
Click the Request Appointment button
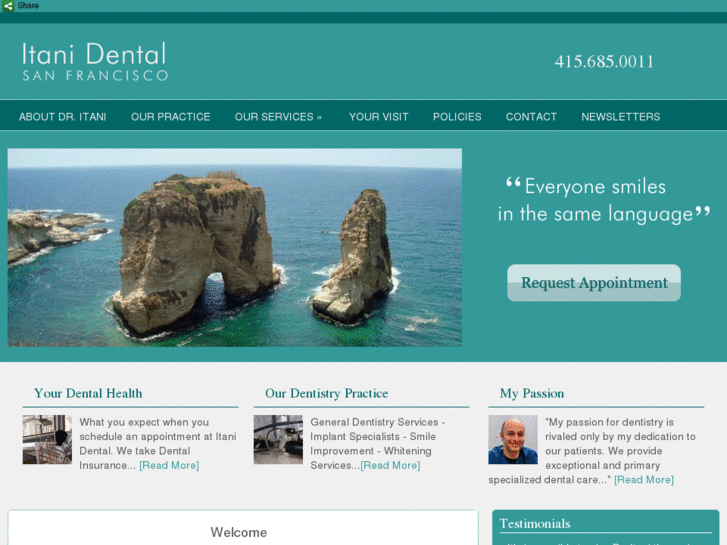click(x=594, y=283)
